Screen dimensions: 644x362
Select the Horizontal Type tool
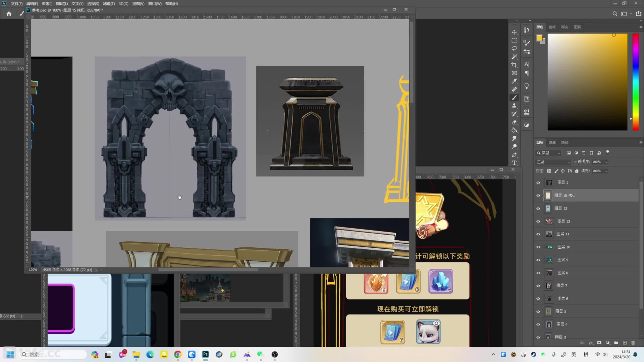pos(514,163)
